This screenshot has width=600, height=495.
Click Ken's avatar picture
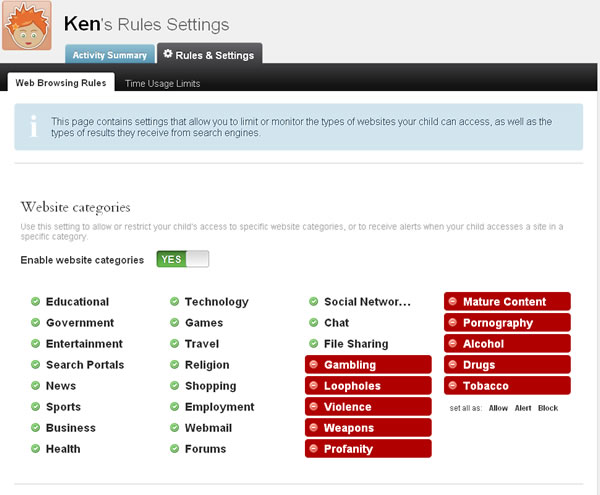27,26
